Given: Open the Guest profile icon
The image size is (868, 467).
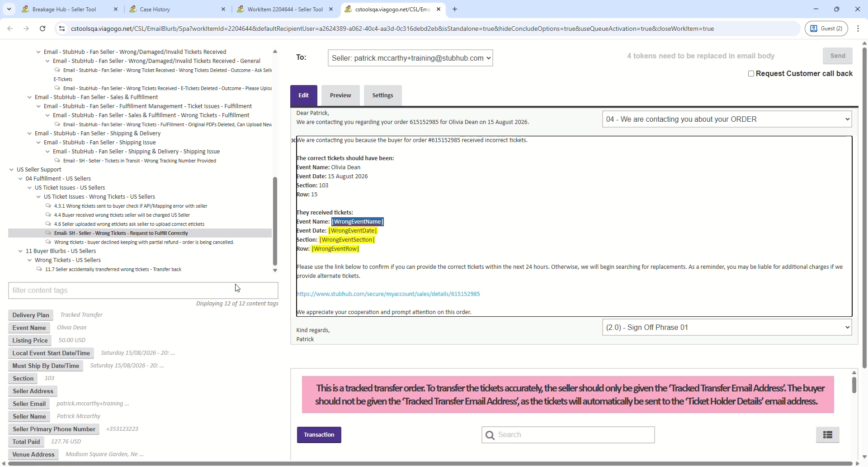Looking at the screenshot, I should pos(827,29).
